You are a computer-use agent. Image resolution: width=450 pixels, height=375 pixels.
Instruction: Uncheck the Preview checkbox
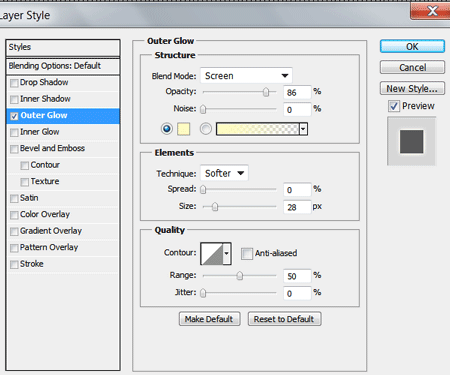394,106
